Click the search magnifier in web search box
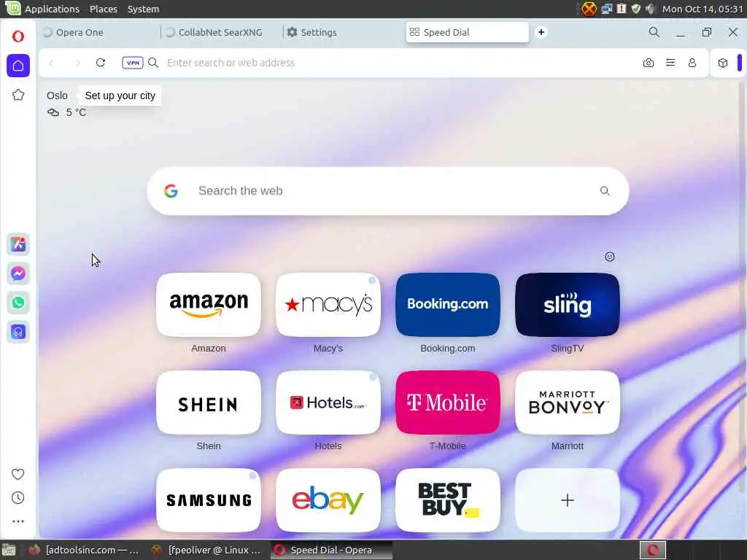 coord(605,191)
